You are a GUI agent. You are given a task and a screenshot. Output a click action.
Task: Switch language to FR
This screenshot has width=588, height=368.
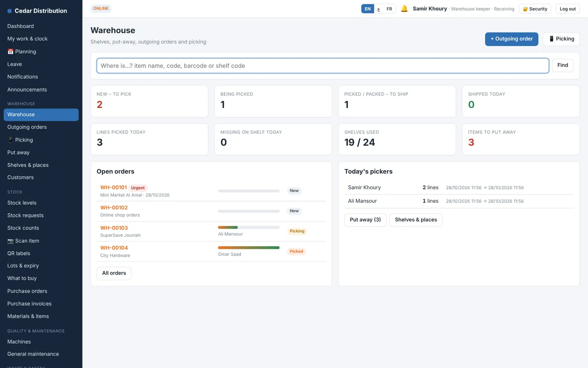click(389, 9)
